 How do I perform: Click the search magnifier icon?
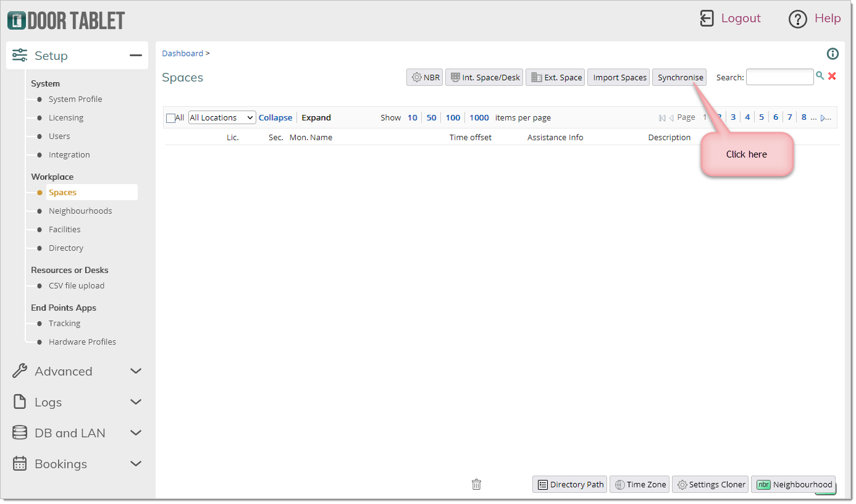pyautogui.click(x=820, y=75)
